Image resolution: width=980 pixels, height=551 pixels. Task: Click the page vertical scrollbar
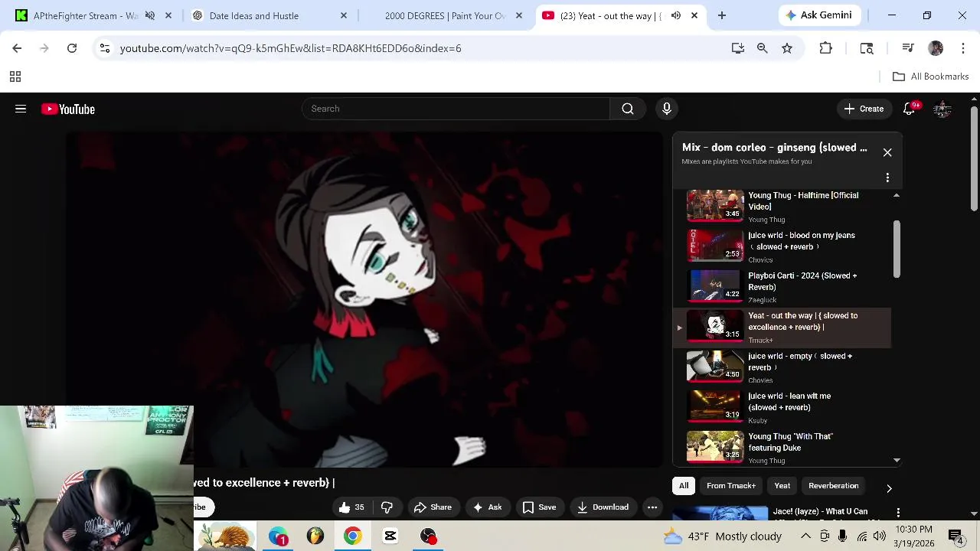pos(974,158)
